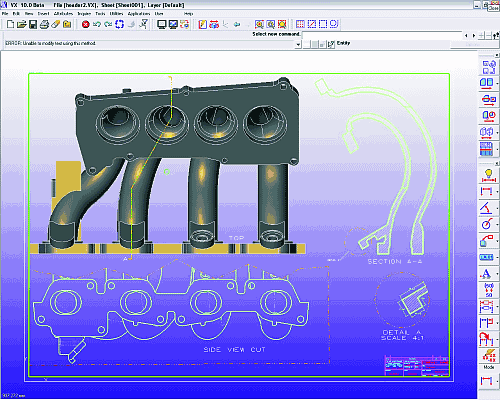This screenshot has height=400, width=500.
Task: Click the diagonal-line dashed box icon
Action: [312, 24]
